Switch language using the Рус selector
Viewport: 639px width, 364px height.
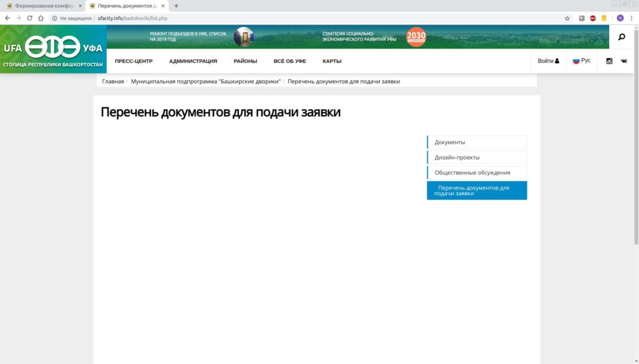pos(582,61)
